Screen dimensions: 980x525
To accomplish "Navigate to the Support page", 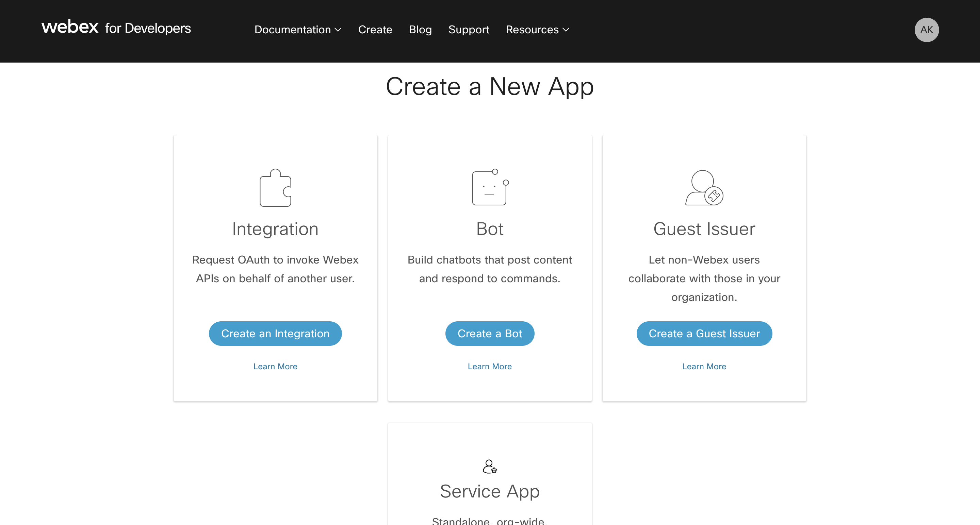I will [x=469, y=29].
